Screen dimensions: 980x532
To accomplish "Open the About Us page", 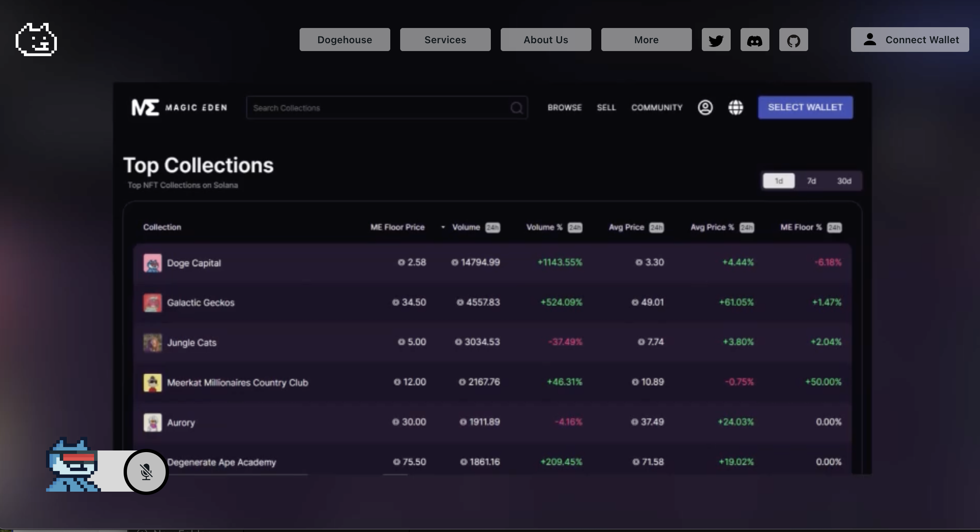I will tap(546, 40).
